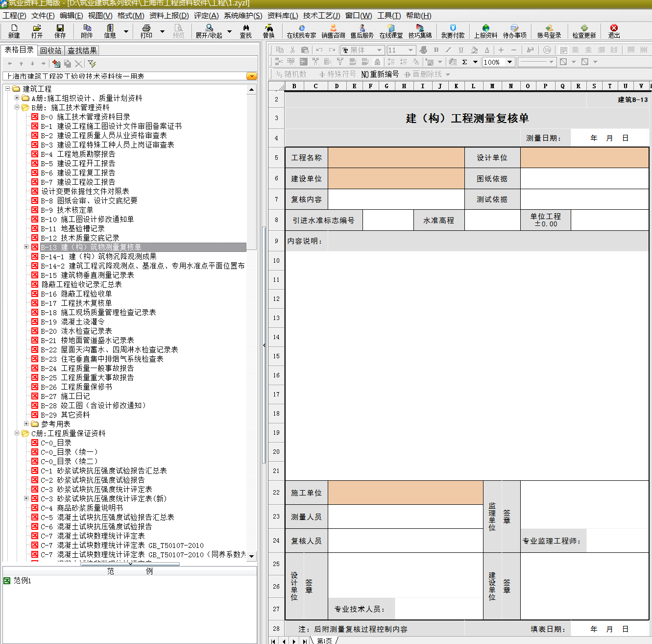Expand the 参考用表 folder

[26, 424]
